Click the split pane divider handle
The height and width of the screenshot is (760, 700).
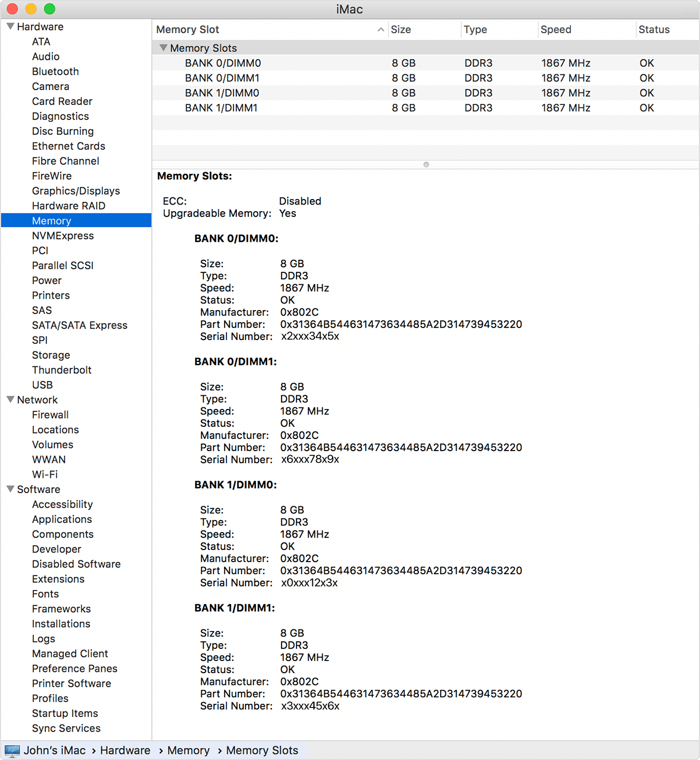[x=426, y=165]
